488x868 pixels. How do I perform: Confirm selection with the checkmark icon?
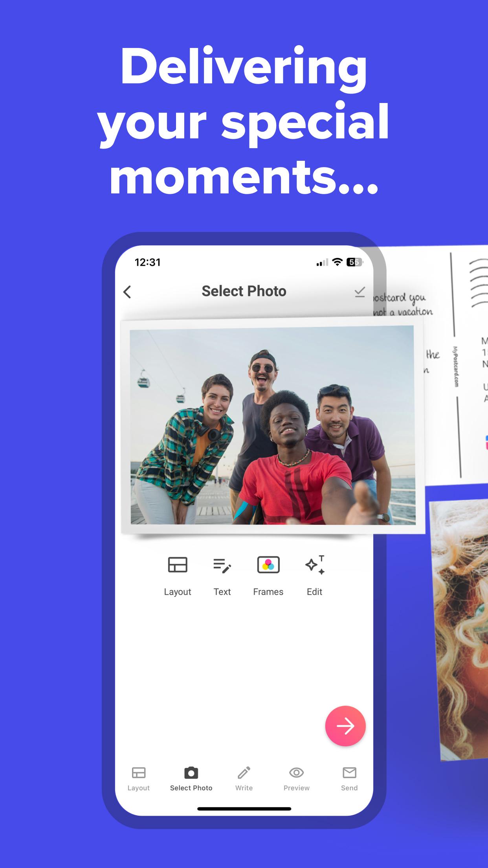coord(360,292)
